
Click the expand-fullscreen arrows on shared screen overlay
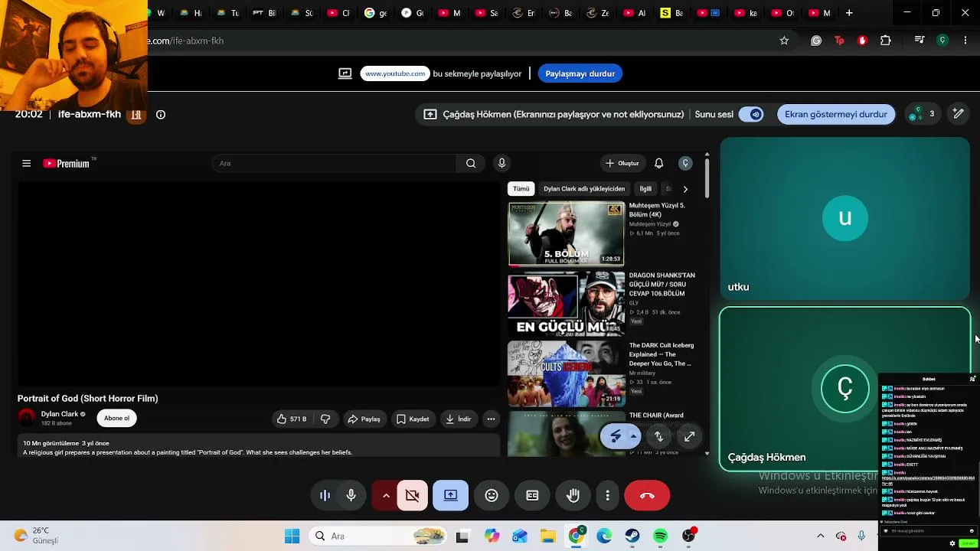coord(689,436)
